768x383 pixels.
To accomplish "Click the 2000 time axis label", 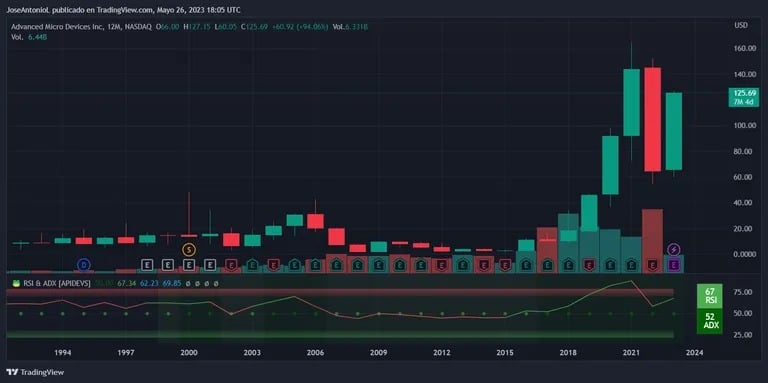I will tap(189, 352).
